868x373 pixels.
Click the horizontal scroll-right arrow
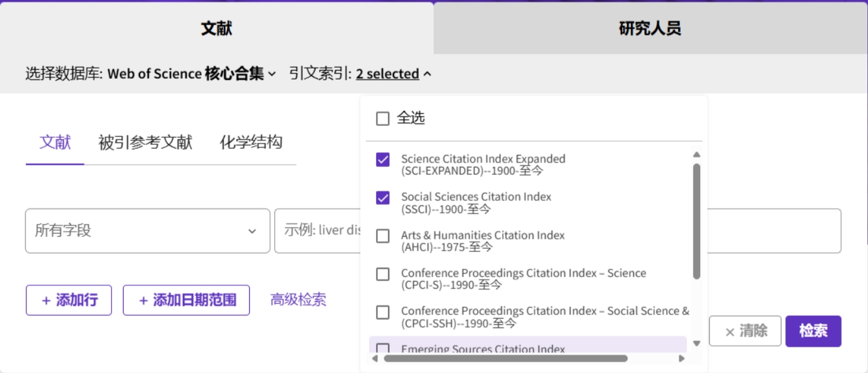click(x=681, y=359)
